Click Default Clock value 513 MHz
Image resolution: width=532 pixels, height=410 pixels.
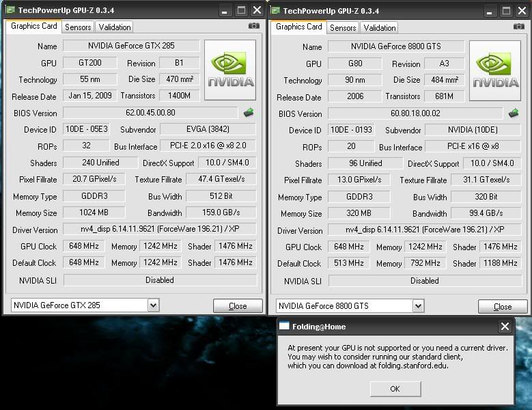tap(349, 263)
